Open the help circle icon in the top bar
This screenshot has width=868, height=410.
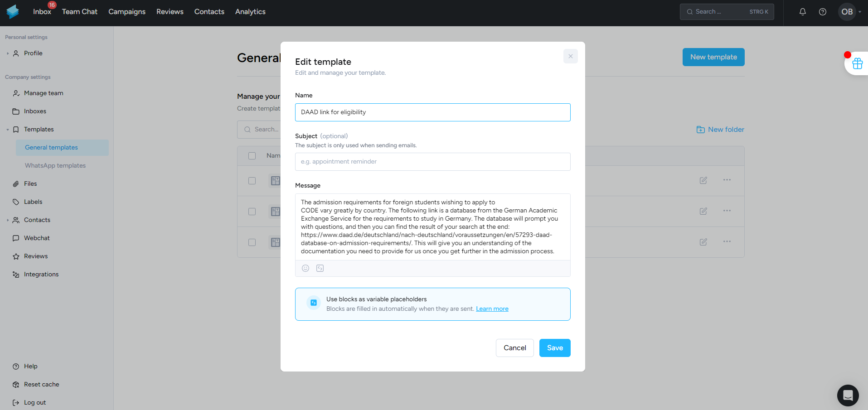point(823,12)
